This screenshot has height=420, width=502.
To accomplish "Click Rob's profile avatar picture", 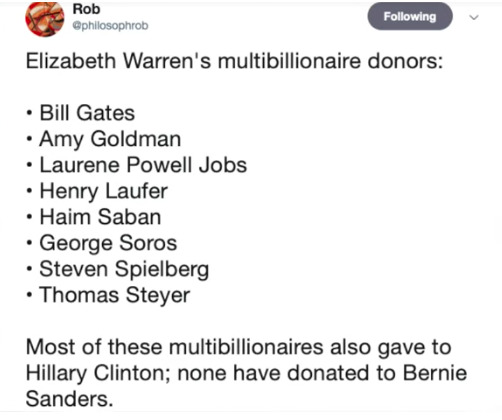I will pyautogui.click(x=45, y=18).
